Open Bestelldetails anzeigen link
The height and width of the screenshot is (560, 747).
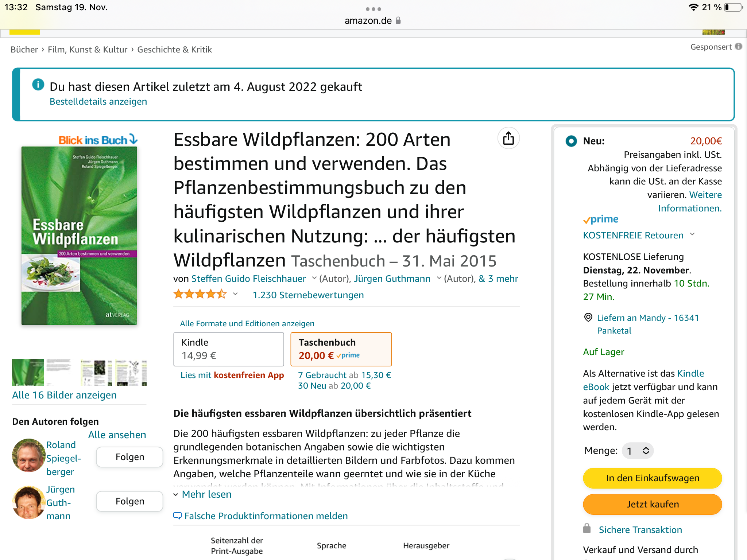point(98,102)
